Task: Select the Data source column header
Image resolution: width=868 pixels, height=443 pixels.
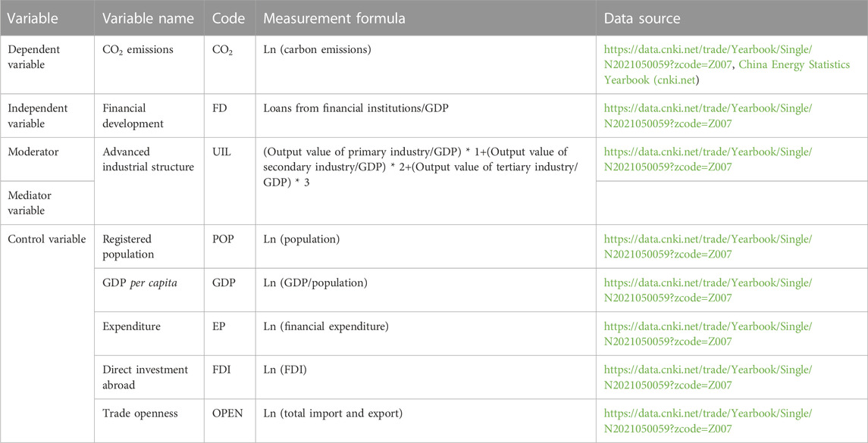Action: (642, 18)
